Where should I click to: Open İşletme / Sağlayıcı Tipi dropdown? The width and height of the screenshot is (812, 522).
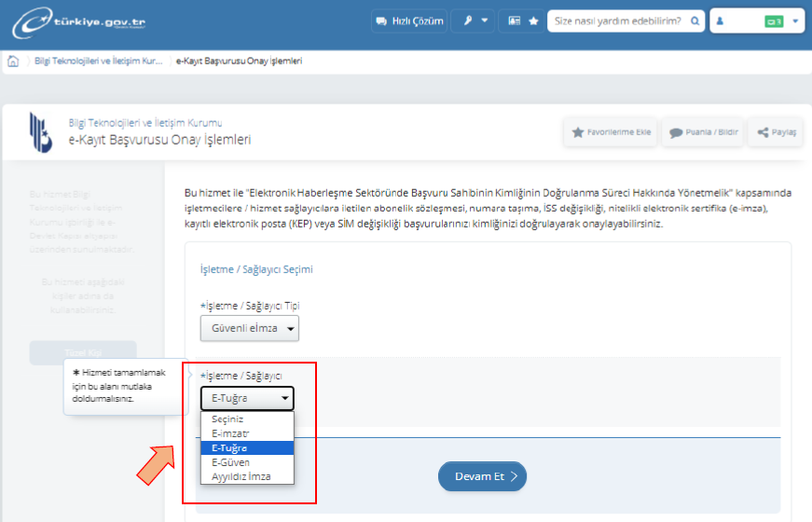click(x=250, y=328)
